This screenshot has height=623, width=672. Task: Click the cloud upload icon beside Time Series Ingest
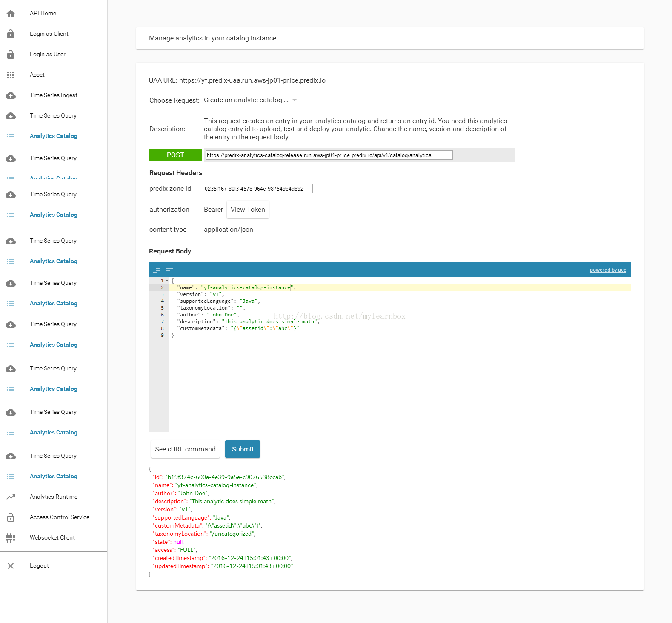pyautogui.click(x=11, y=95)
